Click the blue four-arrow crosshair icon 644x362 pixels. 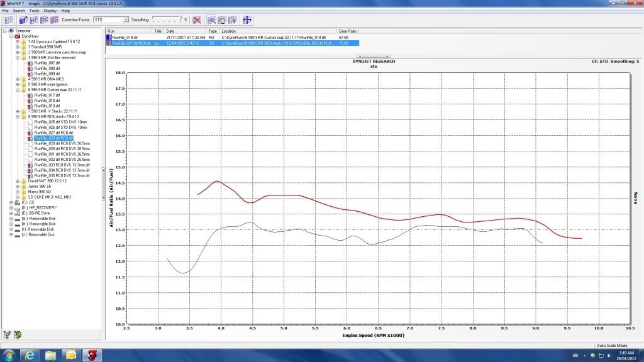pos(247,19)
